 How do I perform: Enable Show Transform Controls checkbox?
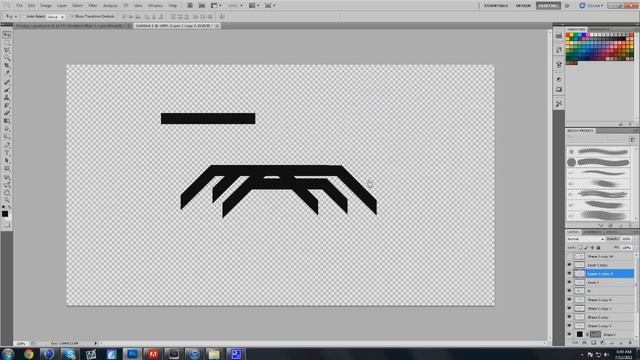pyautogui.click(x=72, y=17)
